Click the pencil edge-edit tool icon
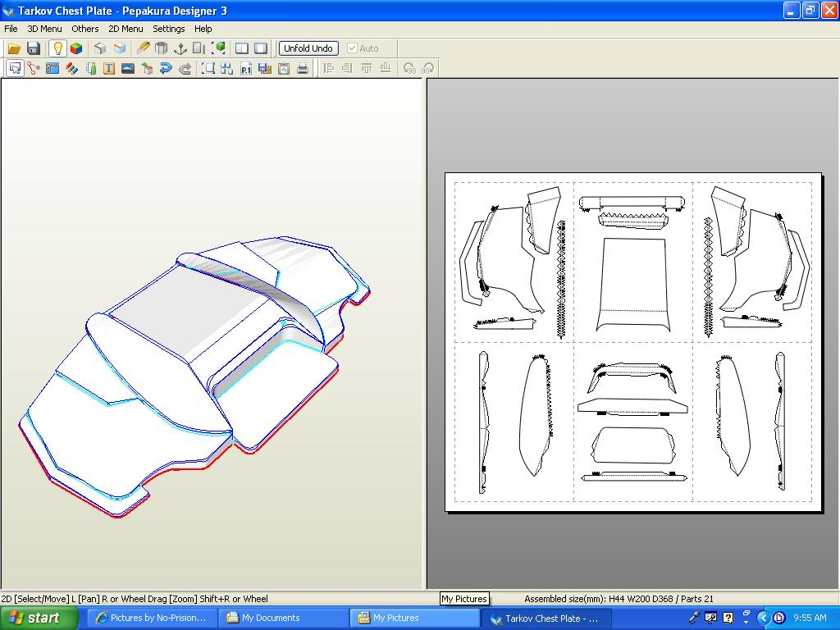 click(143, 48)
